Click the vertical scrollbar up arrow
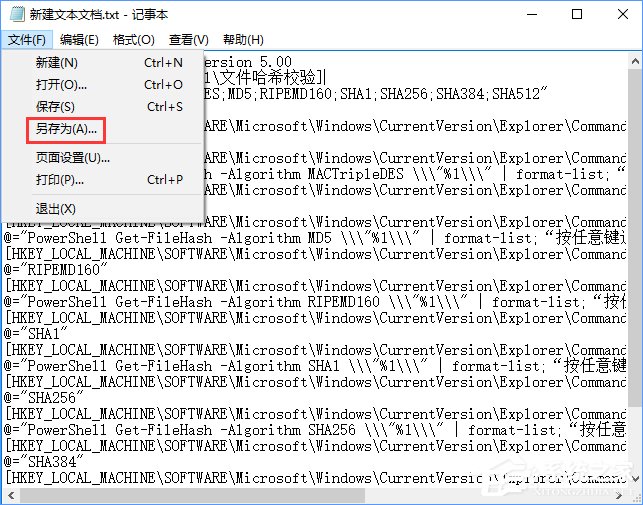The width and height of the screenshot is (643, 505). (x=635, y=62)
